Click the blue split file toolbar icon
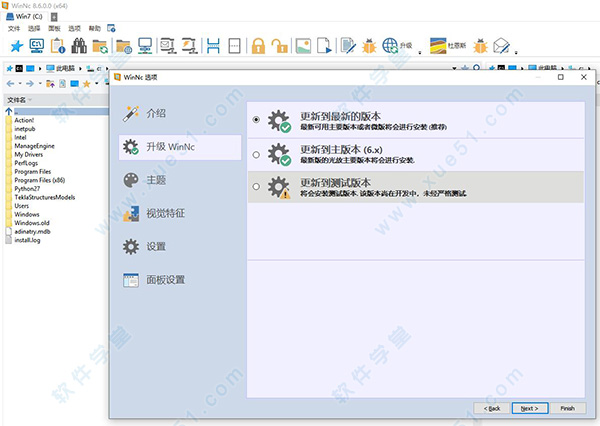The image size is (600, 426). (x=213, y=46)
